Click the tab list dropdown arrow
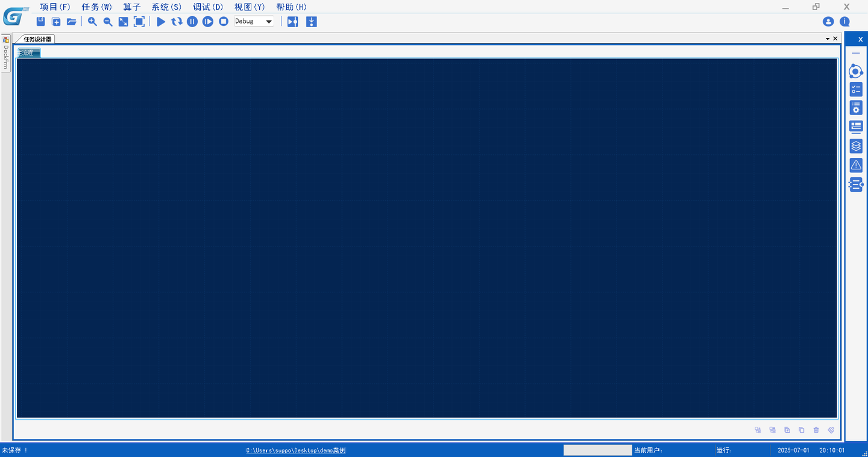The height and width of the screenshot is (457, 868). tap(828, 39)
